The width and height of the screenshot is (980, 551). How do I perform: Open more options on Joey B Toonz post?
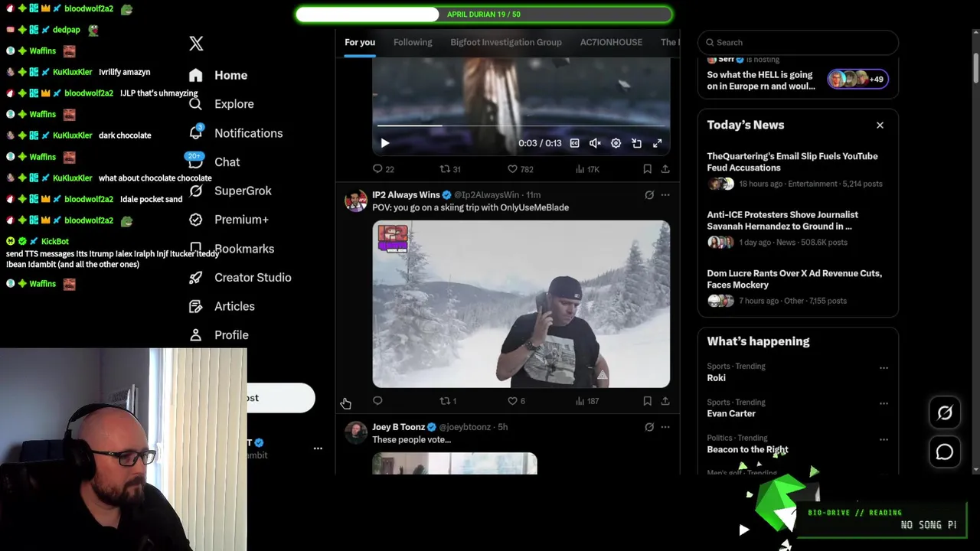(x=665, y=427)
